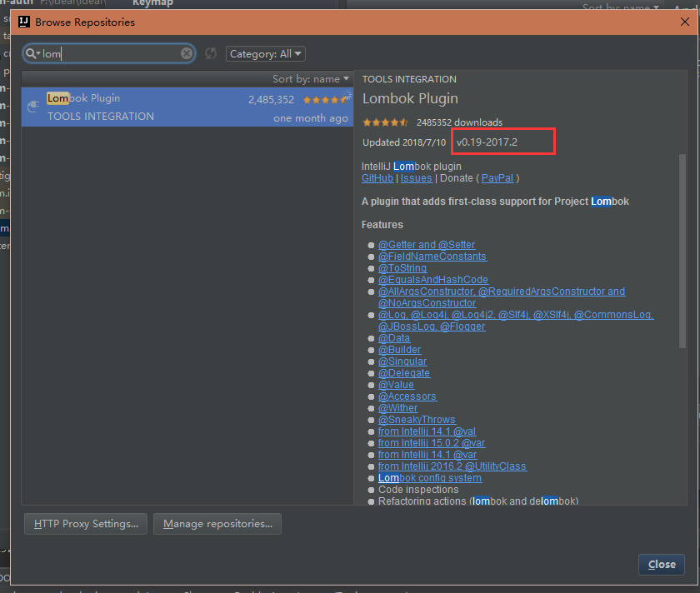The image size is (700, 593).
Task: Open the Category: All dropdown
Action: 266,54
